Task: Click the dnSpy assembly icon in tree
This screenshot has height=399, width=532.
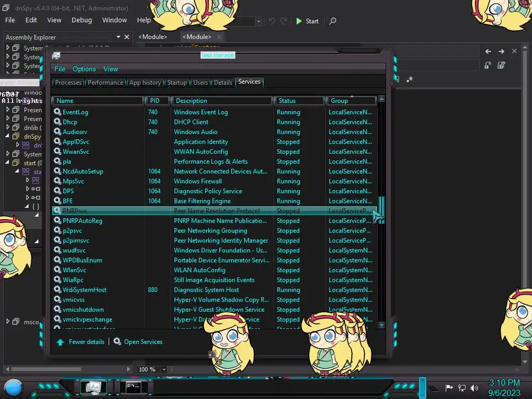Action: (x=16, y=137)
